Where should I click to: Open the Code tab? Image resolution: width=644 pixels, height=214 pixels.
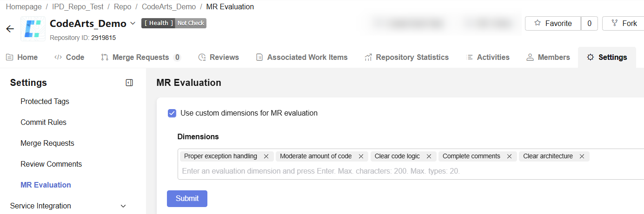coord(69,58)
